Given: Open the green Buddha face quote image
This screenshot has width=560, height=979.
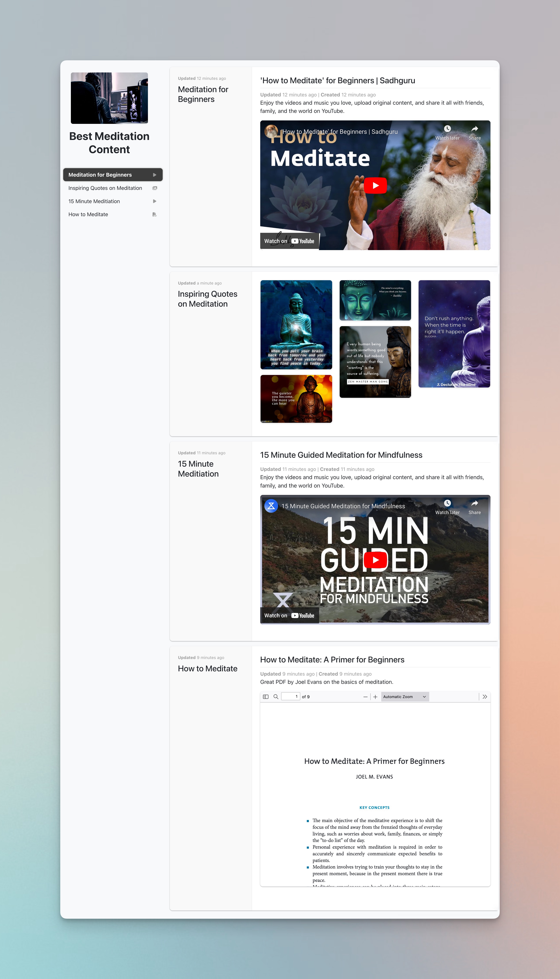Looking at the screenshot, I should pyautogui.click(x=375, y=300).
